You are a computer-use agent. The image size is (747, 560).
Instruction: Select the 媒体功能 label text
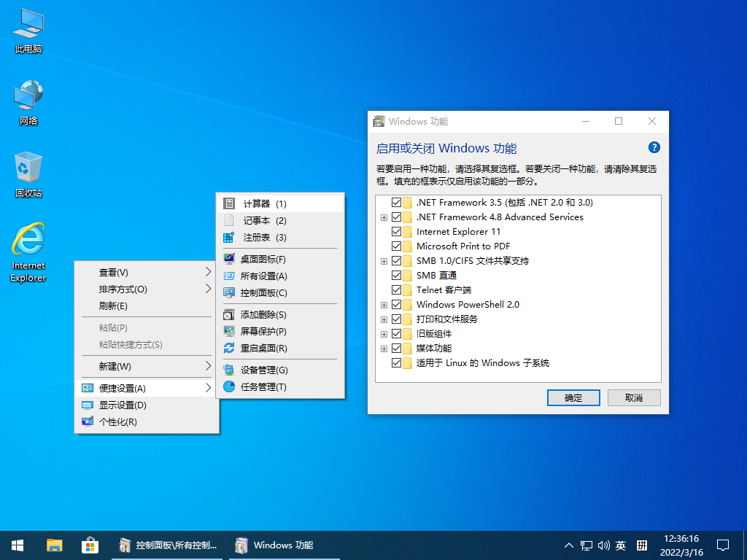(433, 349)
